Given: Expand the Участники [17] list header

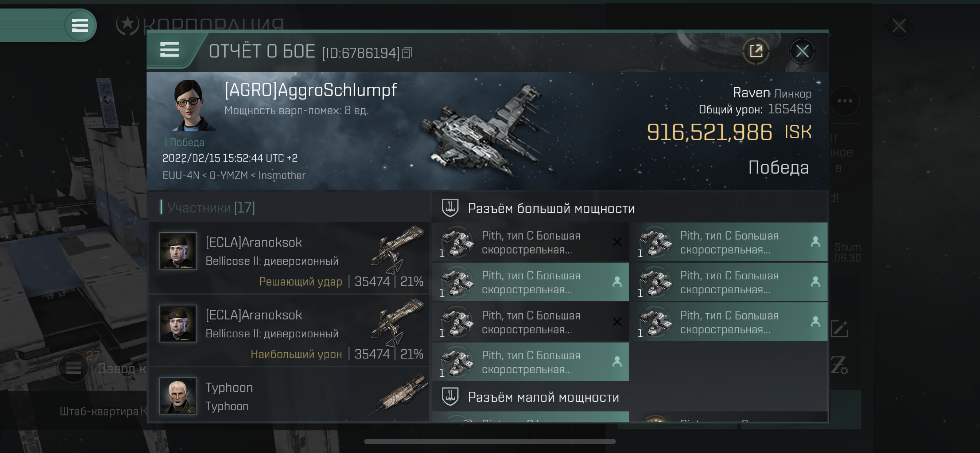Looking at the screenshot, I should (x=211, y=208).
